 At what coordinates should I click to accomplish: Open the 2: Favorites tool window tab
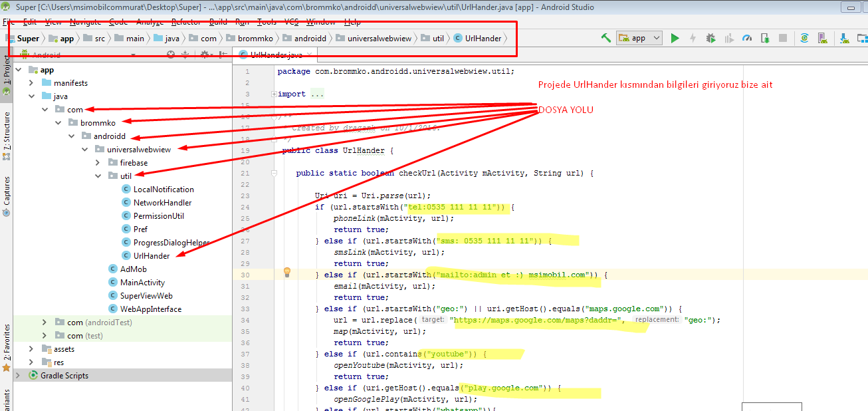7,348
